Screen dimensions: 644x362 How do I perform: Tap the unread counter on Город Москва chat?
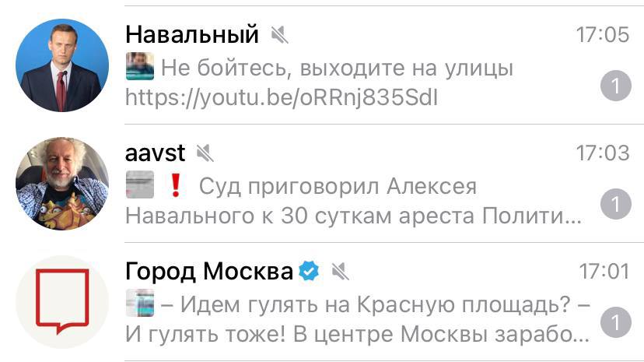(x=616, y=322)
